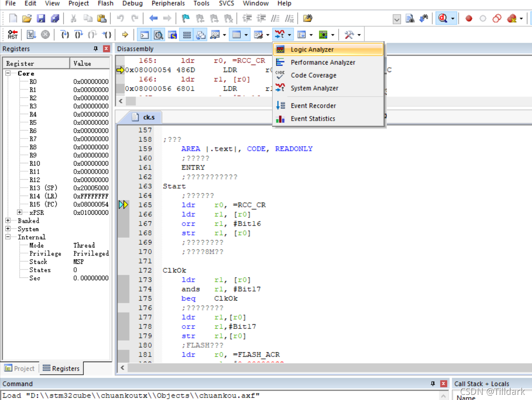Toggle the Disassembly Window toolbar button
This screenshot has height=400, width=532.
click(159, 35)
